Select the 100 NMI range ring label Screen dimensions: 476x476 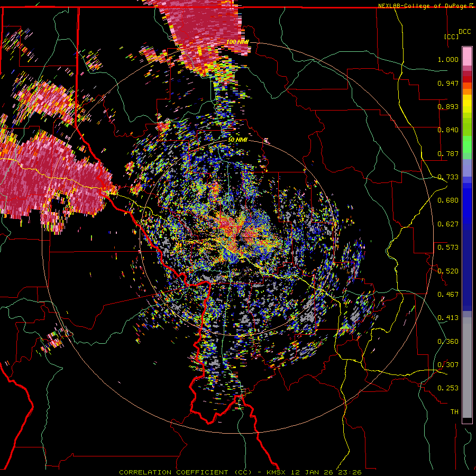click(237, 42)
